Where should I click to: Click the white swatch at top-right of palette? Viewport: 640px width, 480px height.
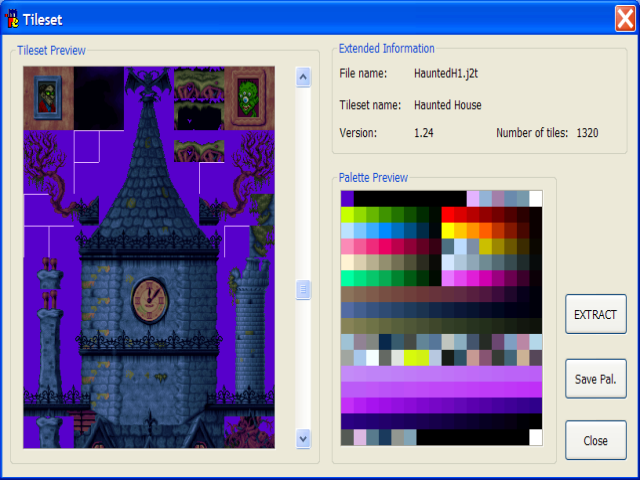tap(536, 198)
